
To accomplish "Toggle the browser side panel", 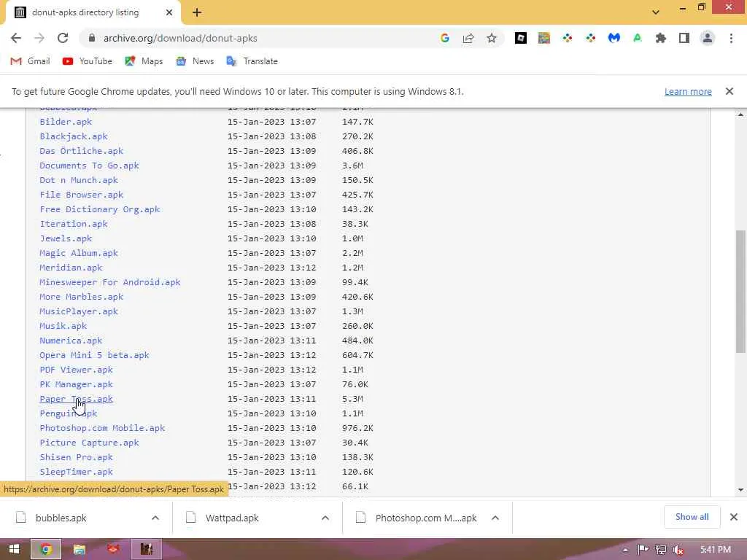I will click(x=684, y=38).
